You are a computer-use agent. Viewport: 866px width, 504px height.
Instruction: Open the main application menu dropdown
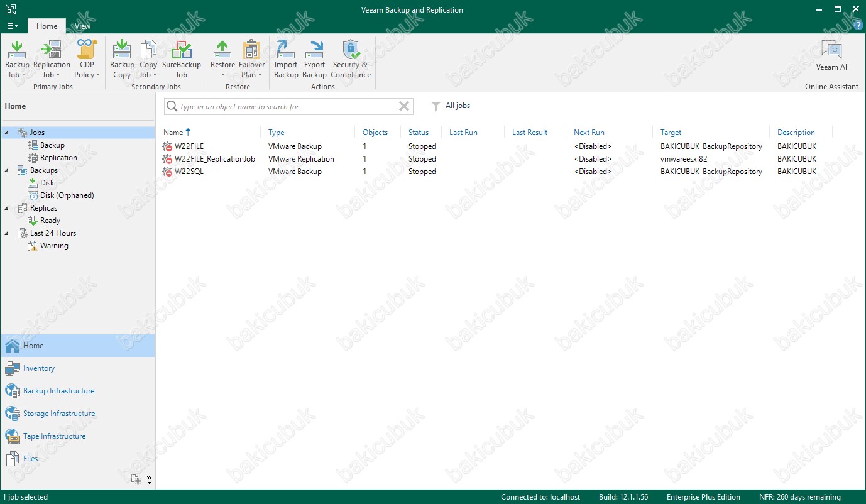tap(13, 26)
